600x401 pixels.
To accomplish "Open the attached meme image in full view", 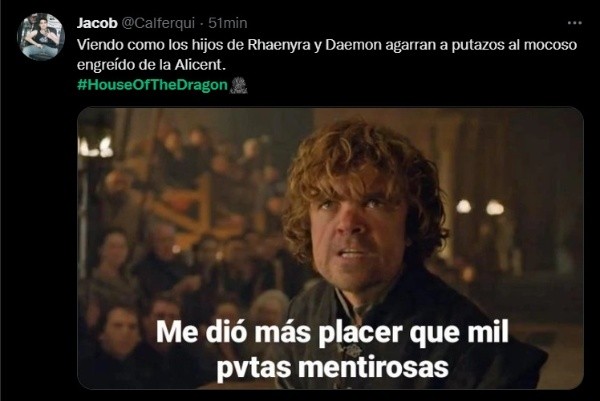I will 330,248.
